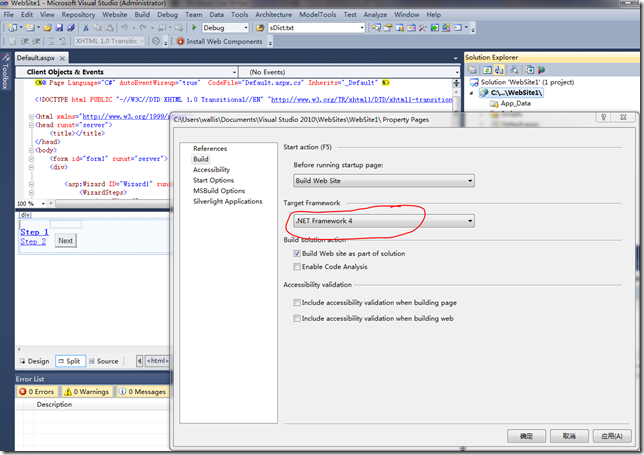Click the target schema validation settings icon
The image size is (644, 455).
pyautogui.click(x=156, y=41)
